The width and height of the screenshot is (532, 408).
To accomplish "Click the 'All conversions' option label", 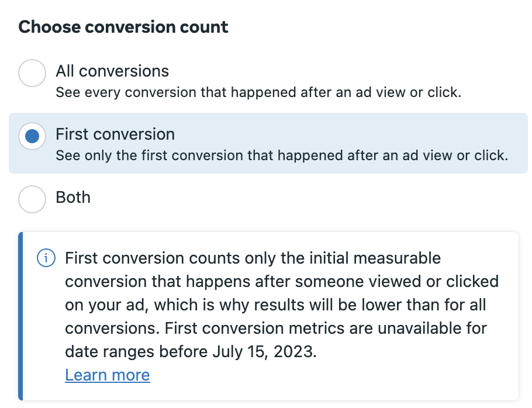I will coord(112,71).
